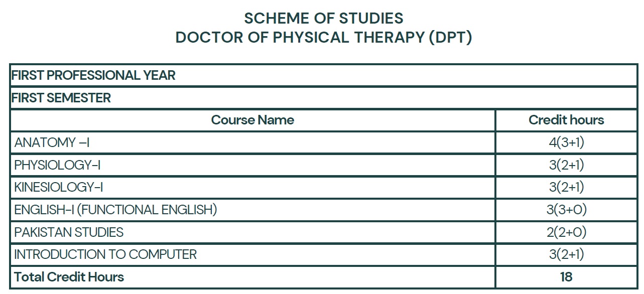This screenshot has height=294, width=644.
Task: Click the PHYSIOLOGY-I course cell
Action: coord(252,165)
